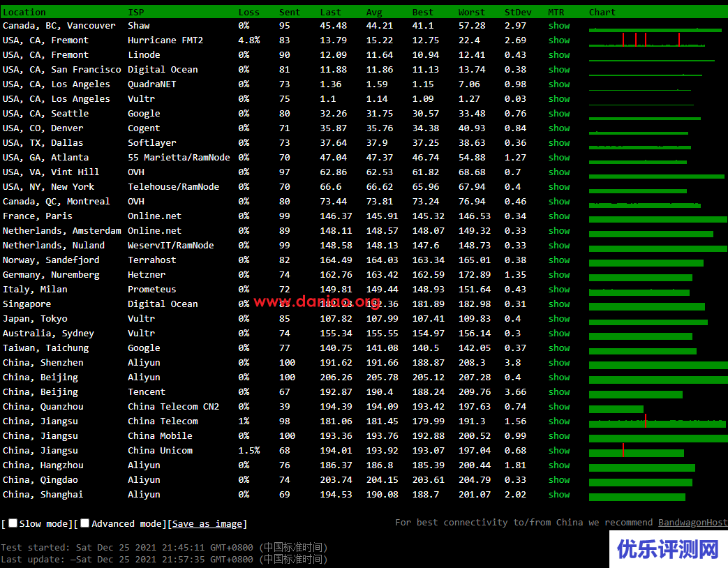This screenshot has height=568, width=728.
Task: Click the Worst column header
Action: [472, 12]
